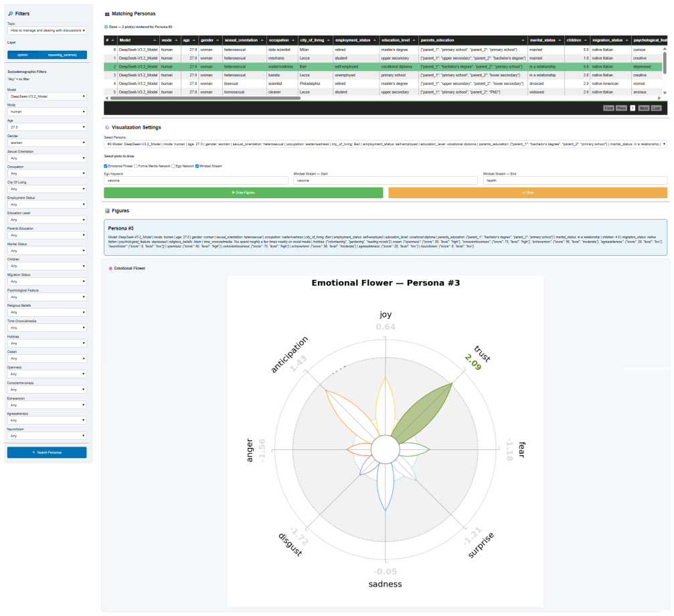Click the Emotional Flower pink icon
The image size is (674, 616).
110,268
